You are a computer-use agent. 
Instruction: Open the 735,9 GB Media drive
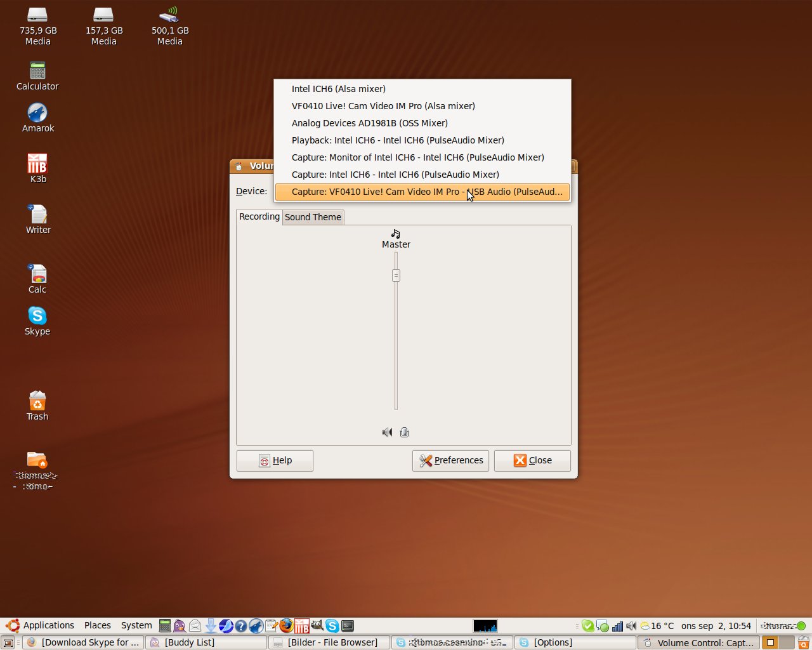click(x=38, y=26)
